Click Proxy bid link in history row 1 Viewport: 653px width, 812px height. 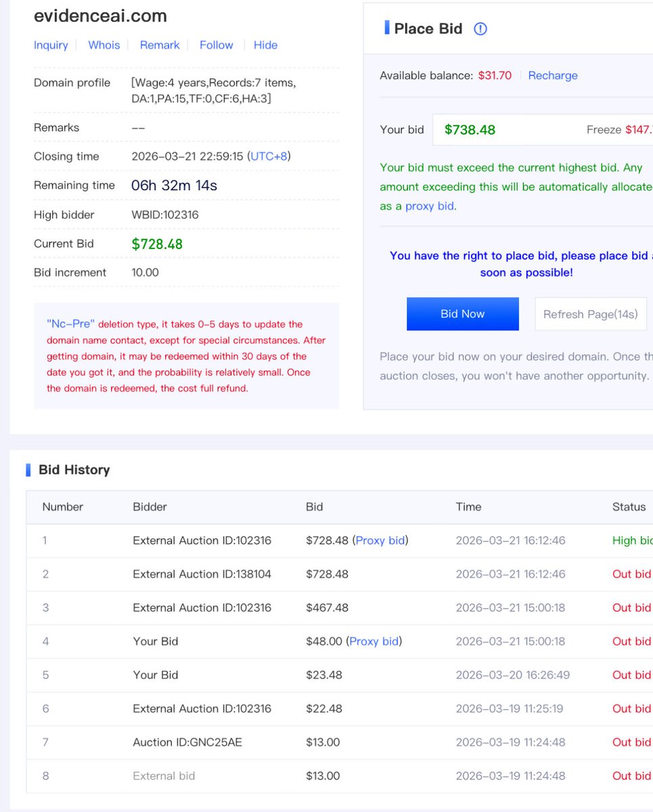(380, 540)
